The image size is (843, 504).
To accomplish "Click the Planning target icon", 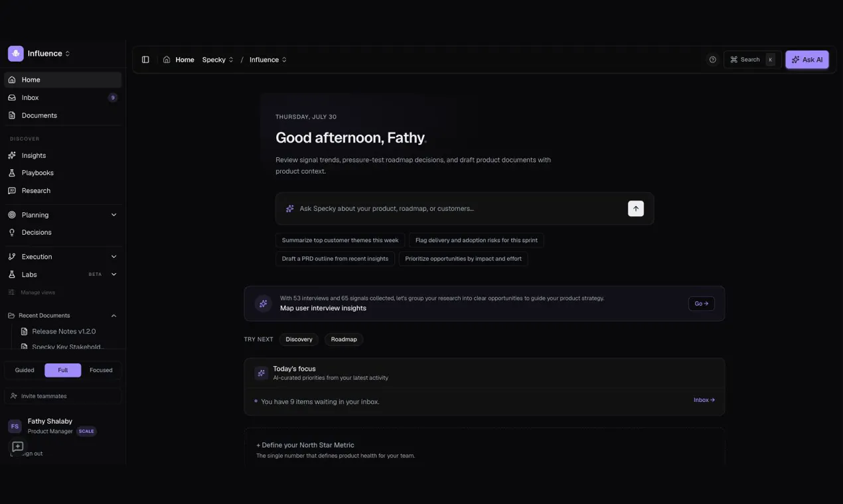I will click(x=12, y=215).
